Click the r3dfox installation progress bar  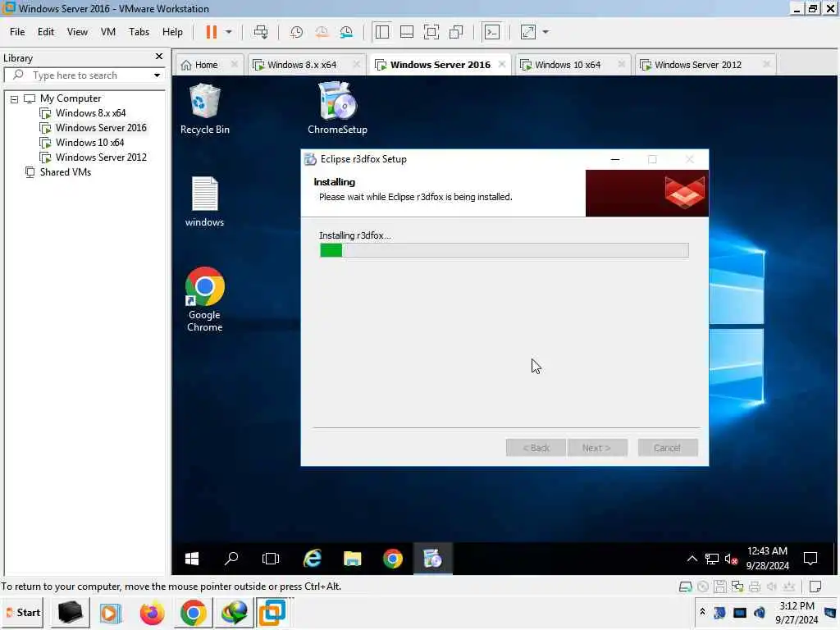tap(504, 250)
